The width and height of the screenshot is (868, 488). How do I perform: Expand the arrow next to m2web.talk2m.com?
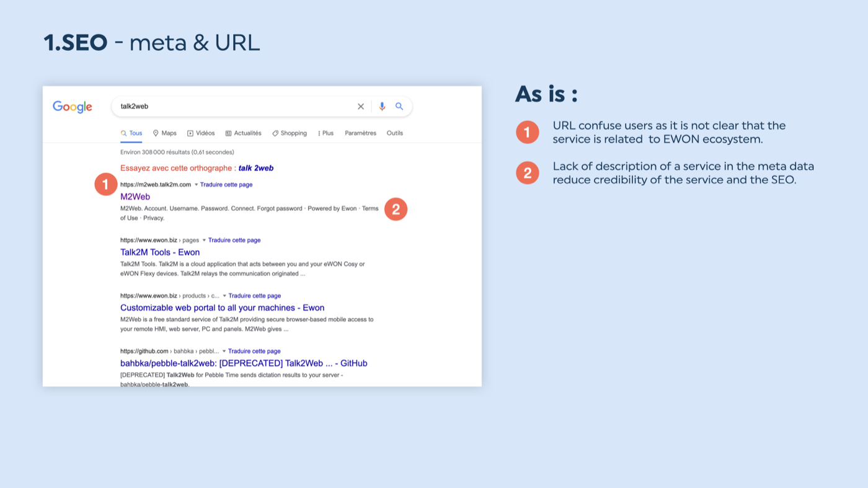click(196, 185)
